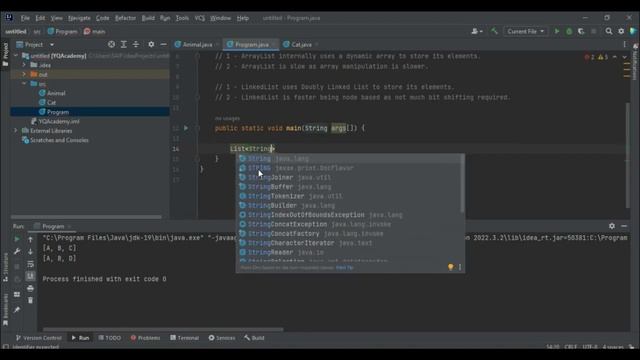Expand the .idea folder
640x360 pixels.
(x=24, y=65)
